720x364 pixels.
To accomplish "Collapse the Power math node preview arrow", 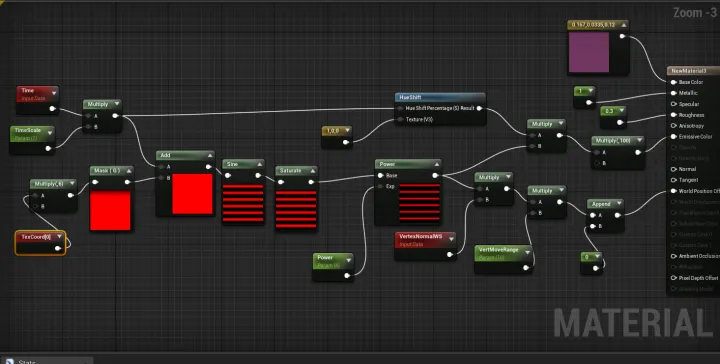I will click(x=437, y=164).
